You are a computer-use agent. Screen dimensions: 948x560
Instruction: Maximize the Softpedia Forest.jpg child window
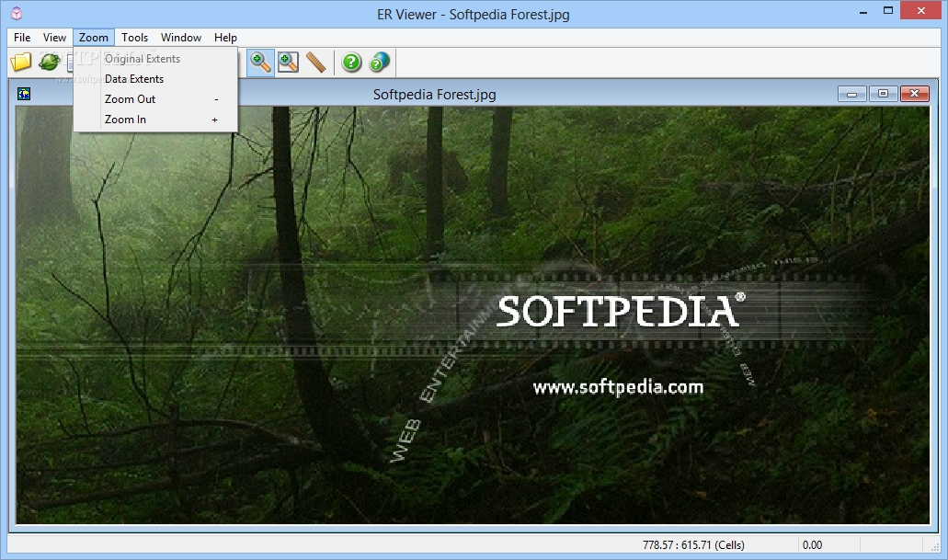(883, 94)
